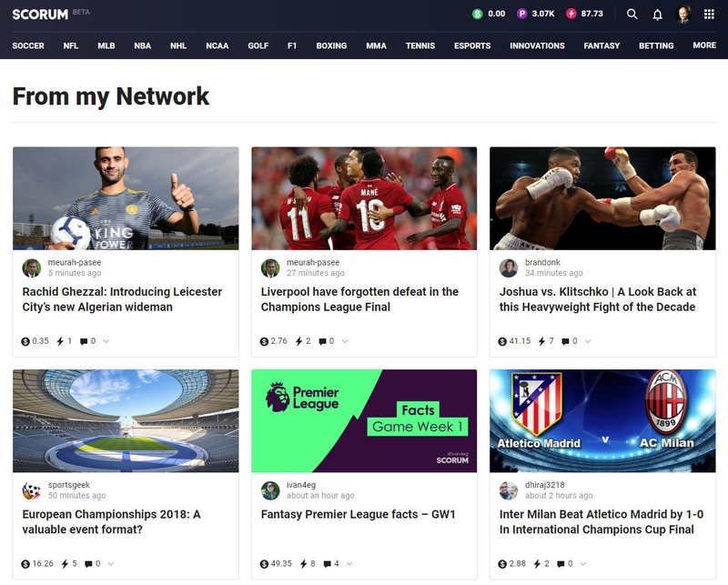This screenshot has width=728, height=585.
Task: Expand chevron on European Championships post
Action: tap(111, 564)
